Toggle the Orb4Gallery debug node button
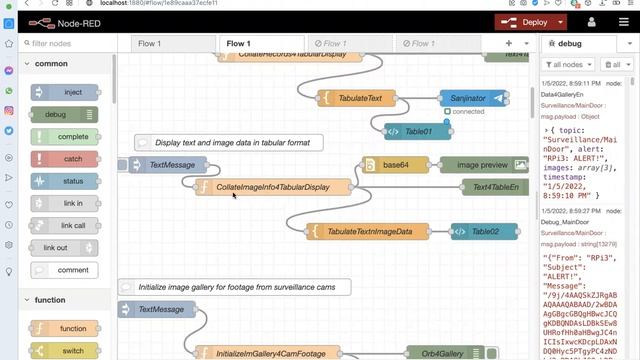The height and width of the screenshot is (360, 640). 492,353
